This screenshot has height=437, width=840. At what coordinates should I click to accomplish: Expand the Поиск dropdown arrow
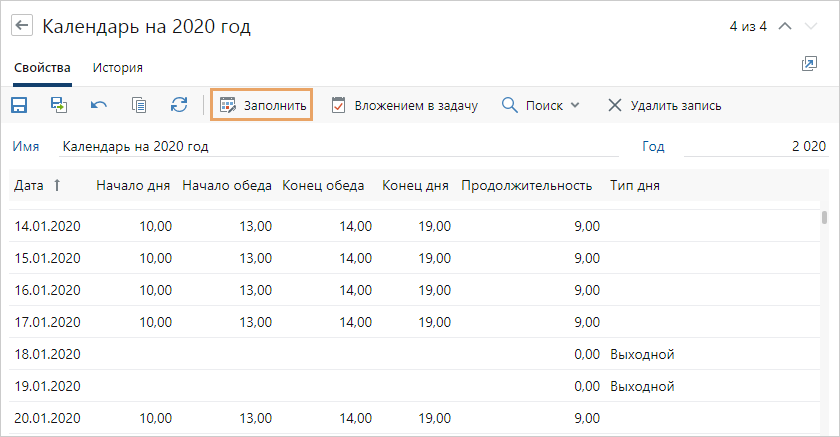tap(575, 105)
